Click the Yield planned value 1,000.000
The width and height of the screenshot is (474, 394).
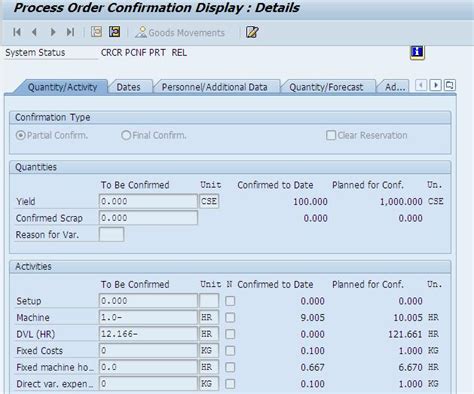(x=401, y=202)
